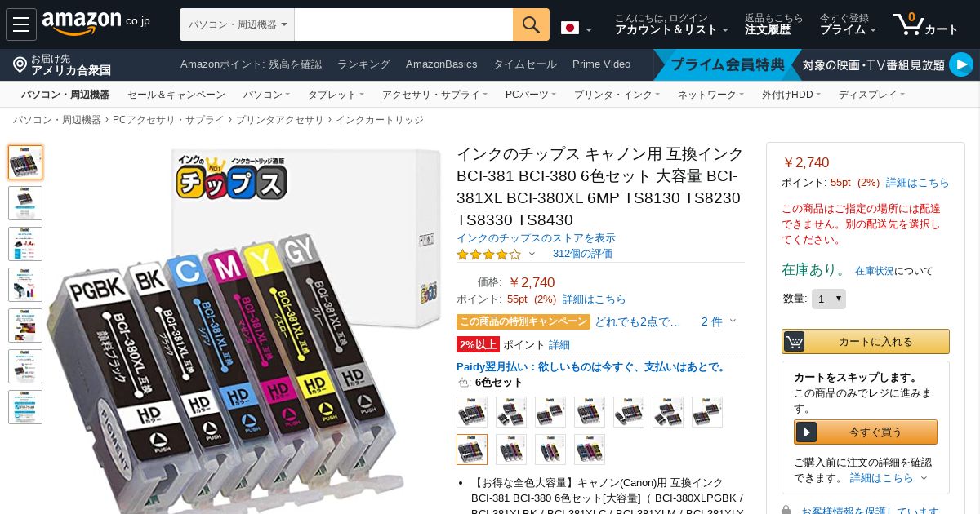Click the play icon on Prime banner
Image resolution: width=980 pixels, height=514 pixels.
point(961,64)
